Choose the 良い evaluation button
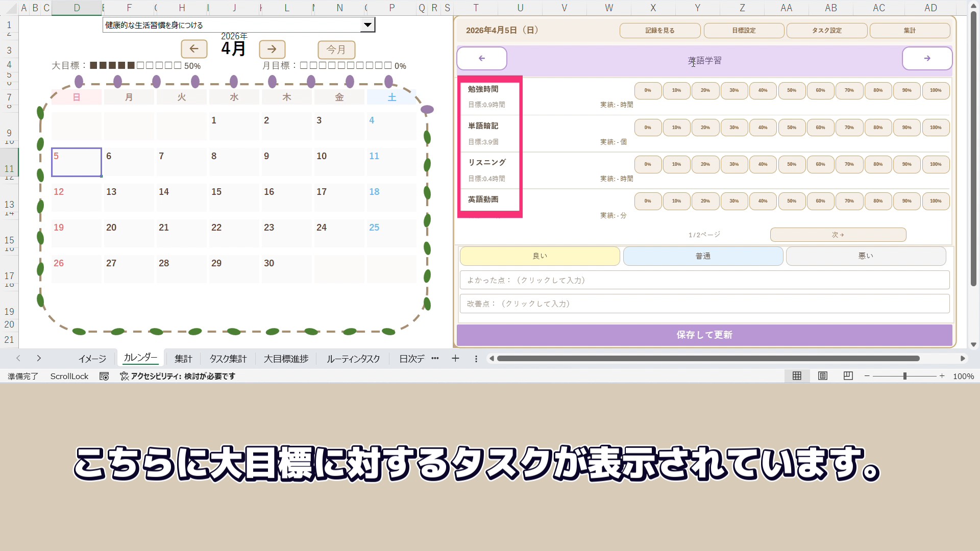980x551 pixels. coord(540,256)
